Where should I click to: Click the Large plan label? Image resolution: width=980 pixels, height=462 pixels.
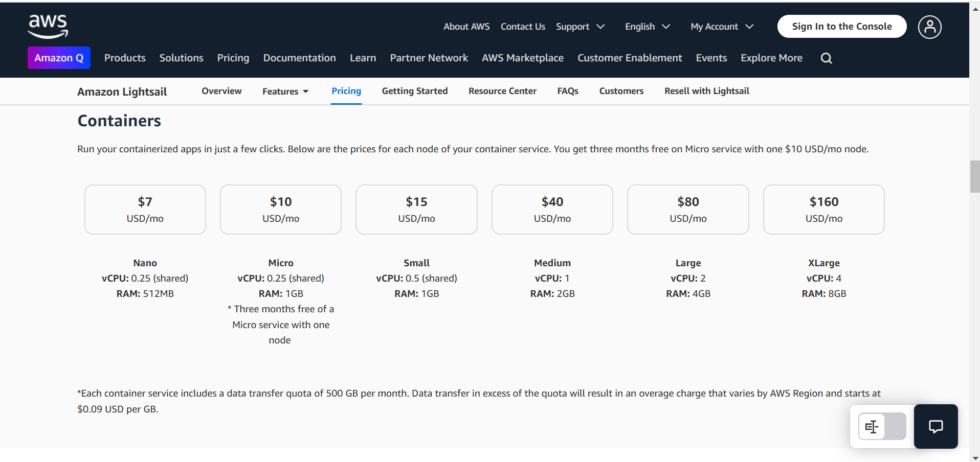tap(688, 263)
